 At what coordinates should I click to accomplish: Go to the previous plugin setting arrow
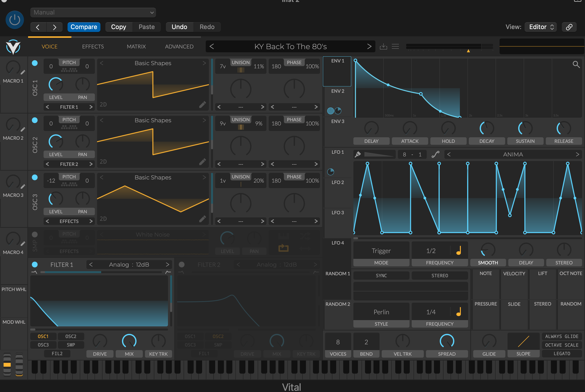tap(38, 27)
